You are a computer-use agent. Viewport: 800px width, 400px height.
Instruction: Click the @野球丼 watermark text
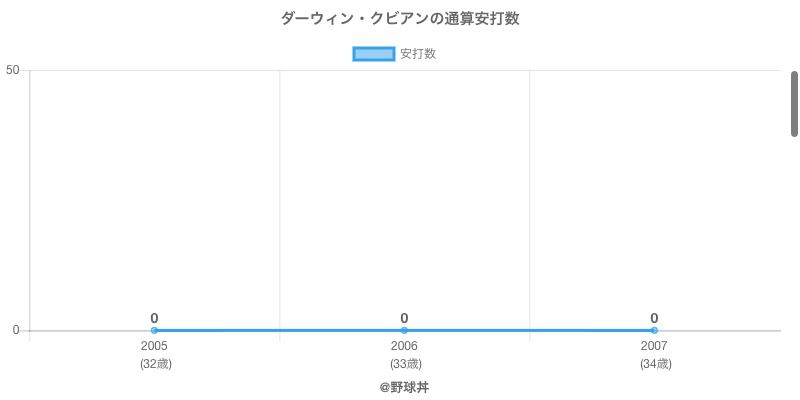tap(404, 387)
